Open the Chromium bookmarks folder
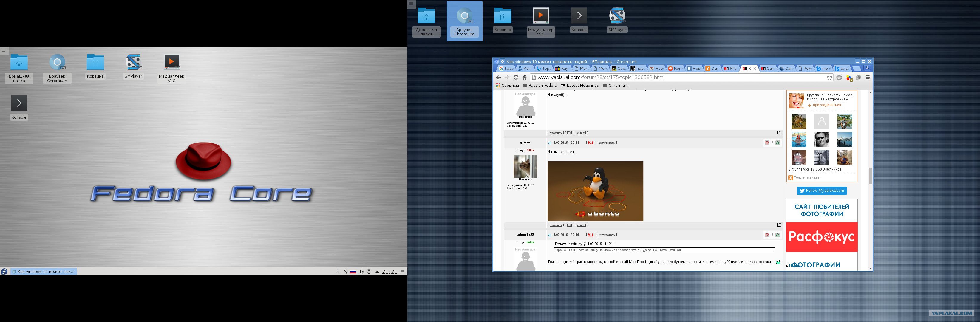Image resolution: width=980 pixels, height=322 pixels. (x=616, y=86)
